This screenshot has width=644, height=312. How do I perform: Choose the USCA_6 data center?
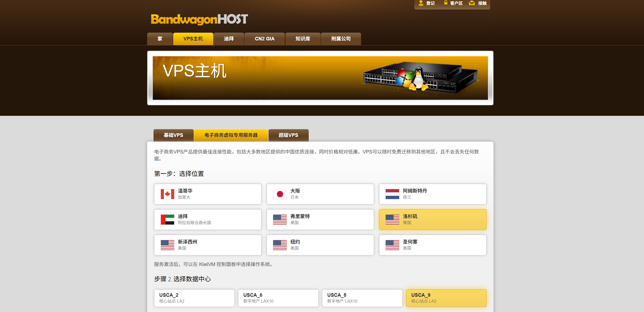click(278, 298)
